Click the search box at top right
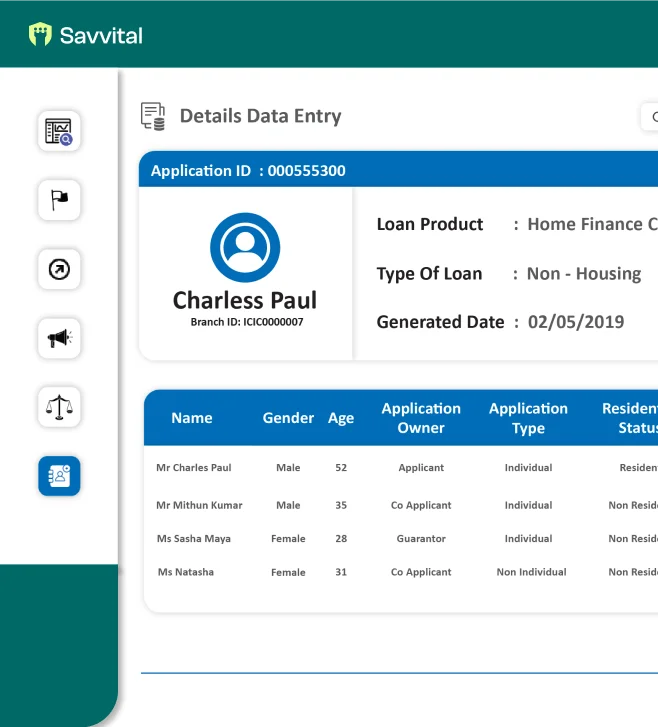The height and width of the screenshot is (727, 658). [649, 116]
